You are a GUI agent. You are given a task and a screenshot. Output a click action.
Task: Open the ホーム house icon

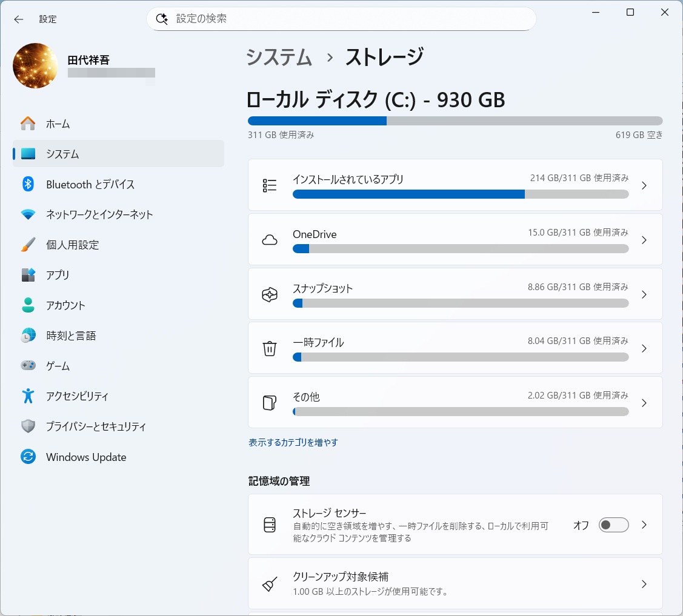coord(28,124)
